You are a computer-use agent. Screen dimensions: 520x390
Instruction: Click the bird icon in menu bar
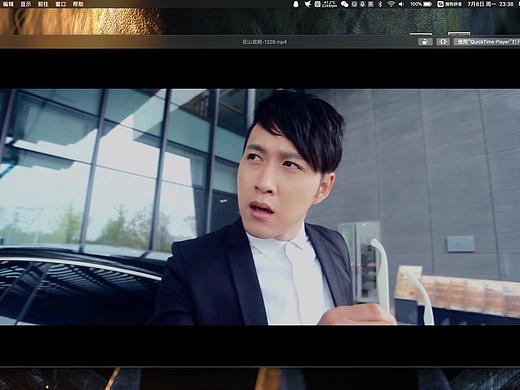pos(308,4)
